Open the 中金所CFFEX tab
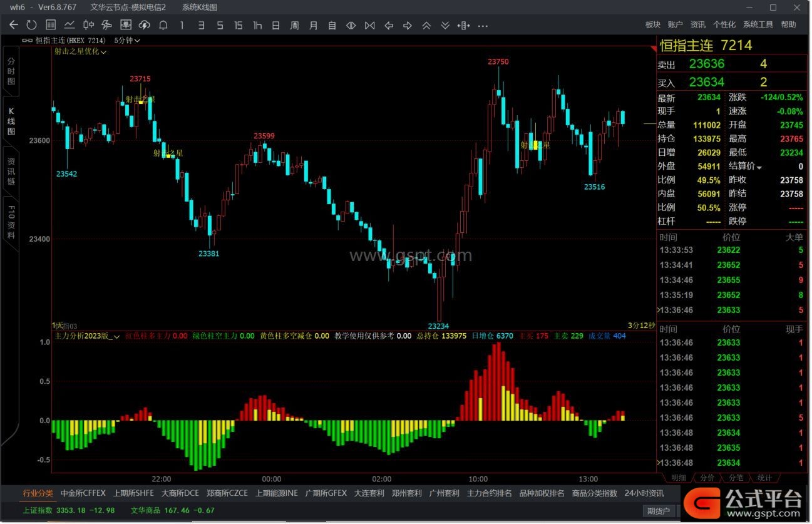Image resolution: width=812 pixels, height=524 pixels. (83, 493)
